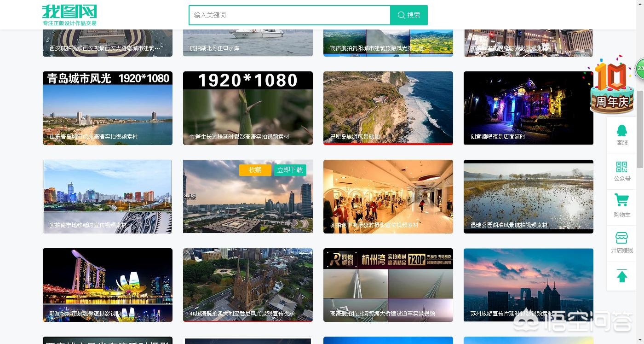Click the 专注正版设计作品交易 tagline
Viewport: 644px width, 344px height.
pos(69,23)
